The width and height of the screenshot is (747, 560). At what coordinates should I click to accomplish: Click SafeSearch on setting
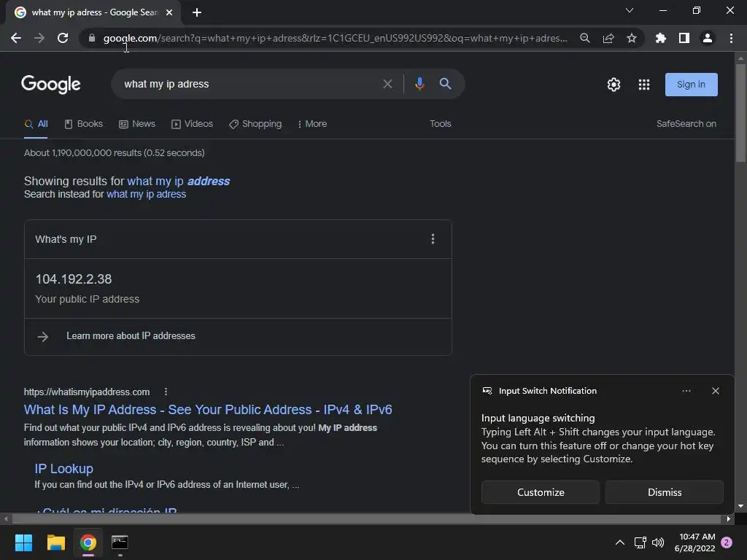686,124
